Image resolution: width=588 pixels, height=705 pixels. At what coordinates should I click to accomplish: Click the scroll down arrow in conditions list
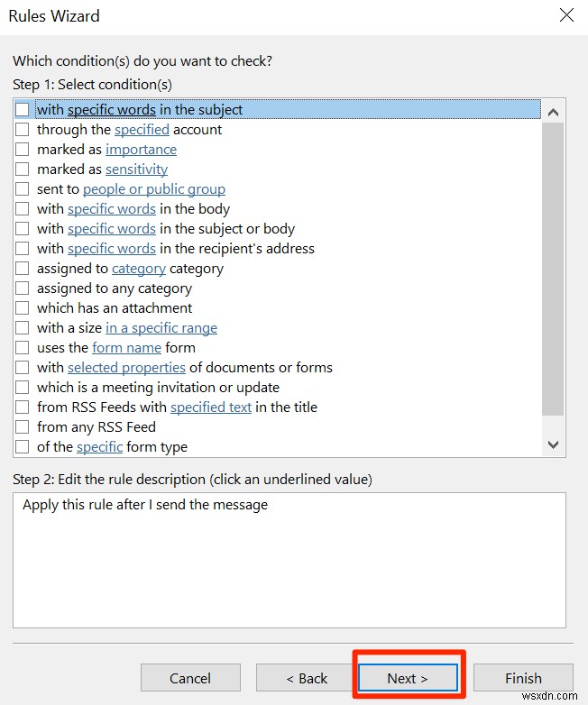click(x=554, y=444)
